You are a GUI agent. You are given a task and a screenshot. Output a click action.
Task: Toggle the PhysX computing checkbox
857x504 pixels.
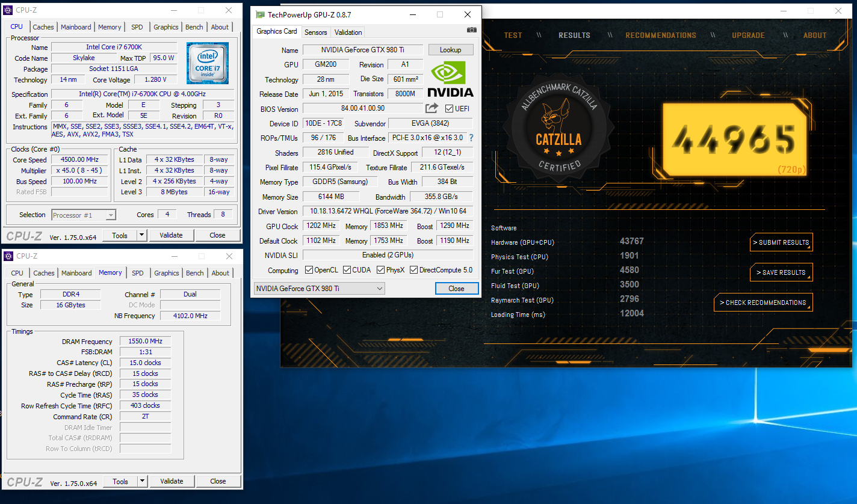point(380,270)
